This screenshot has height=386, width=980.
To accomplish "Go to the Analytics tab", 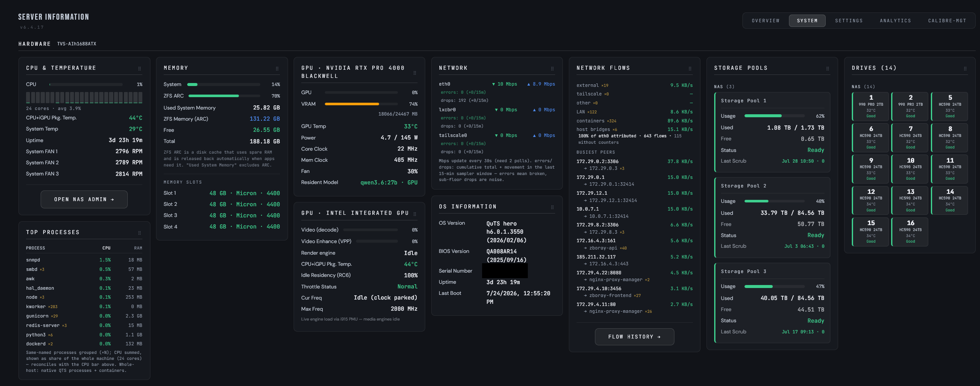I will pyautogui.click(x=895, y=21).
